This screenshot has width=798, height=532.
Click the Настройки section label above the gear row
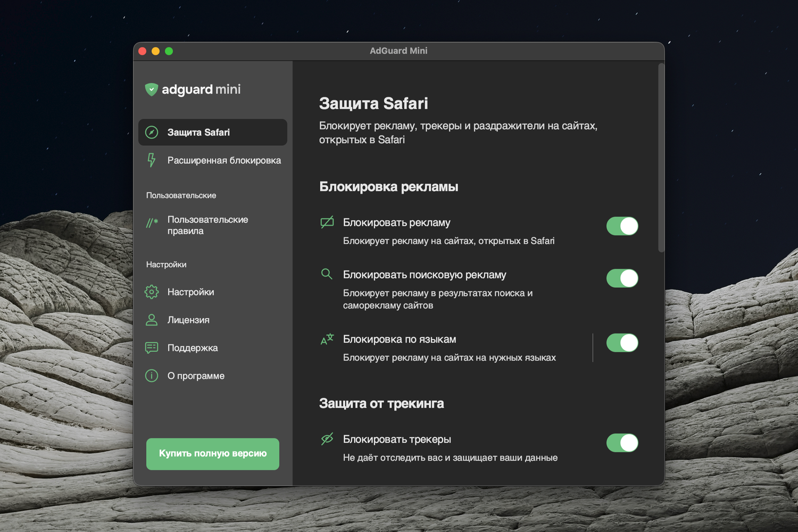[x=167, y=264]
